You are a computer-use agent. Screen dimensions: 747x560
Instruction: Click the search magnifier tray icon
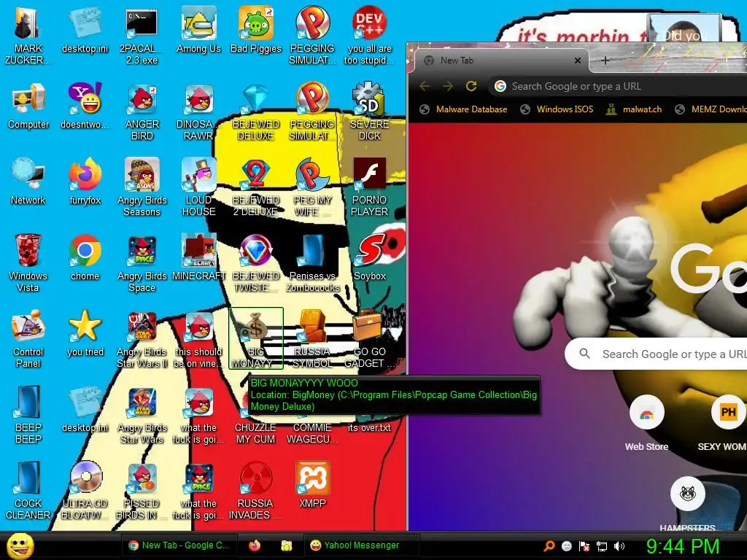click(x=549, y=546)
